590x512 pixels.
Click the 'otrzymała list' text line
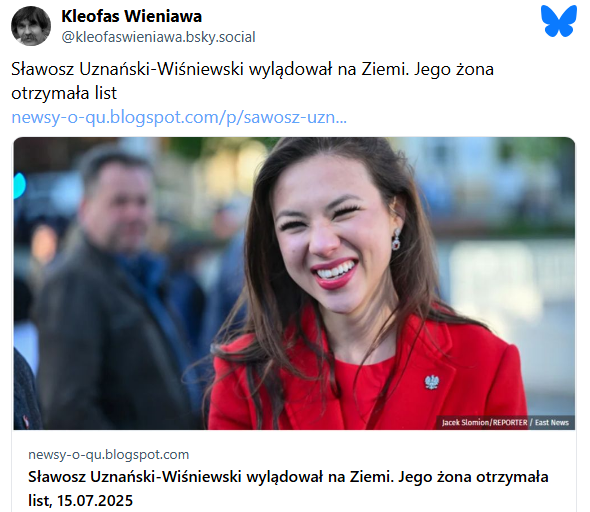(x=64, y=93)
